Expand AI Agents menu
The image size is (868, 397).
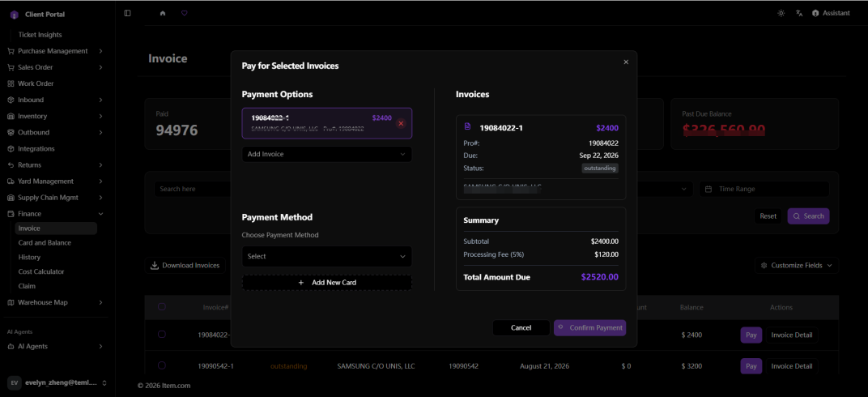[x=55, y=346]
